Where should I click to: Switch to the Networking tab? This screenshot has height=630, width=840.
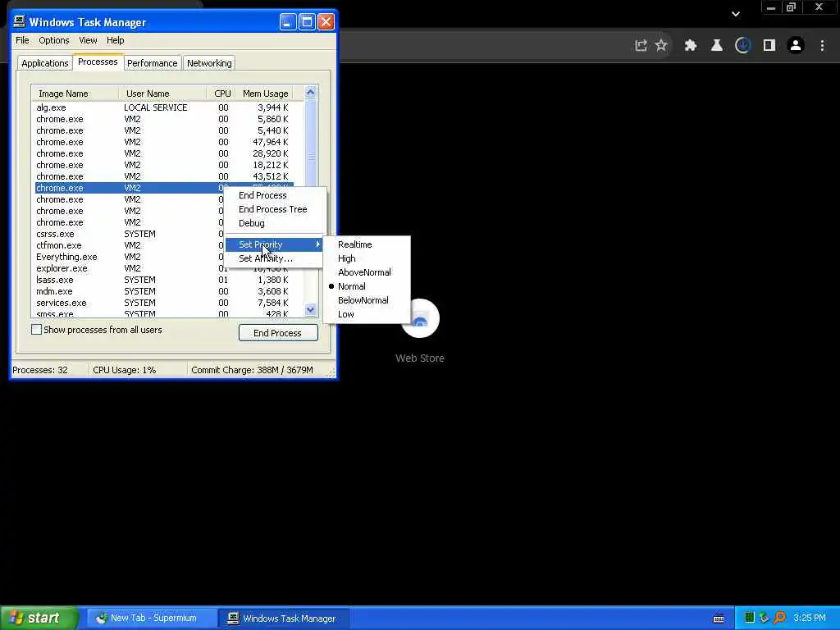click(x=209, y=63)
